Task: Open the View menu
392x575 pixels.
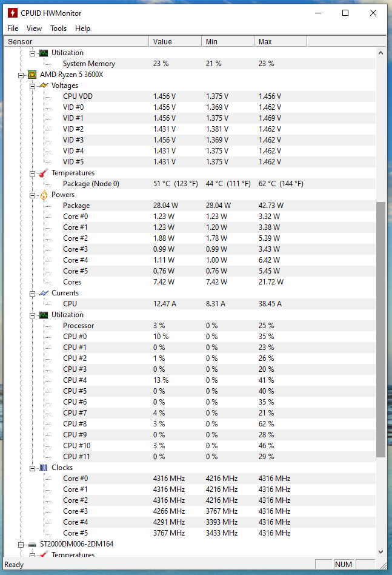Action: point(34,29)
